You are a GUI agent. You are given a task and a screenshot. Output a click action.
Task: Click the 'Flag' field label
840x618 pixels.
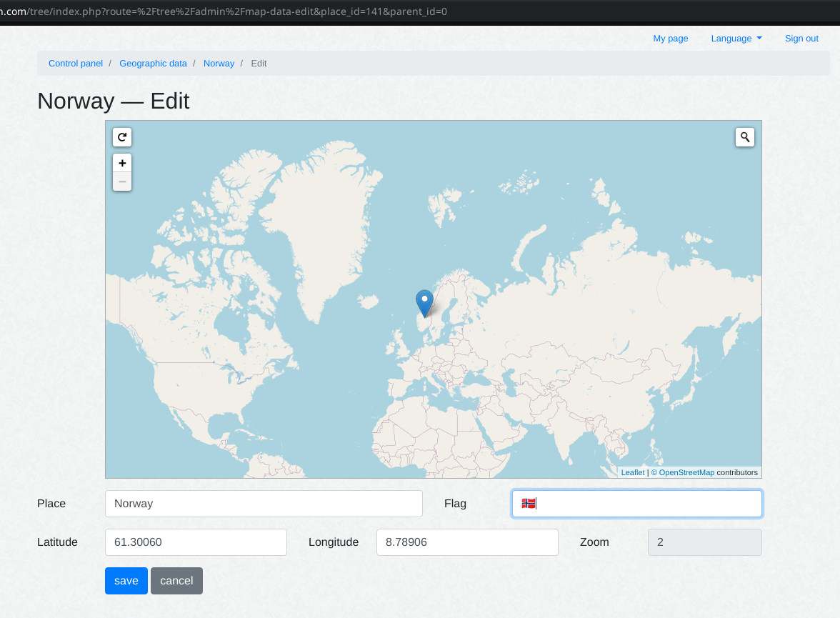pyautogui.click(x=456, y=504)
